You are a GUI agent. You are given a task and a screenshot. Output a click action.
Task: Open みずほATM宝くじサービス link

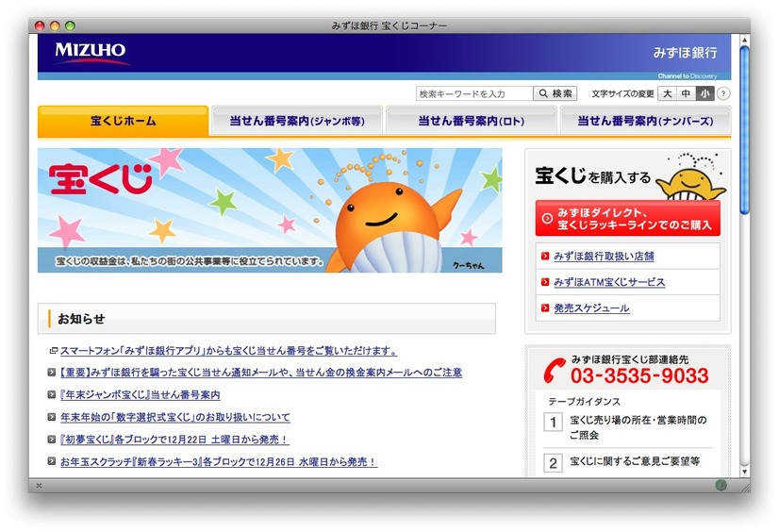coord(609,282)
